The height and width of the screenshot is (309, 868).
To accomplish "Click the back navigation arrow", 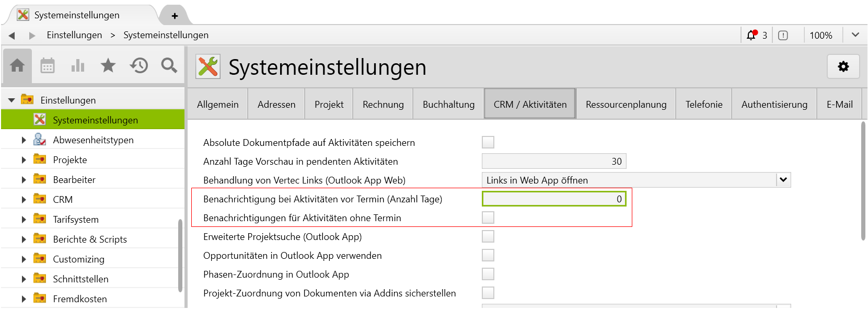I will click(x=12, y=36).
